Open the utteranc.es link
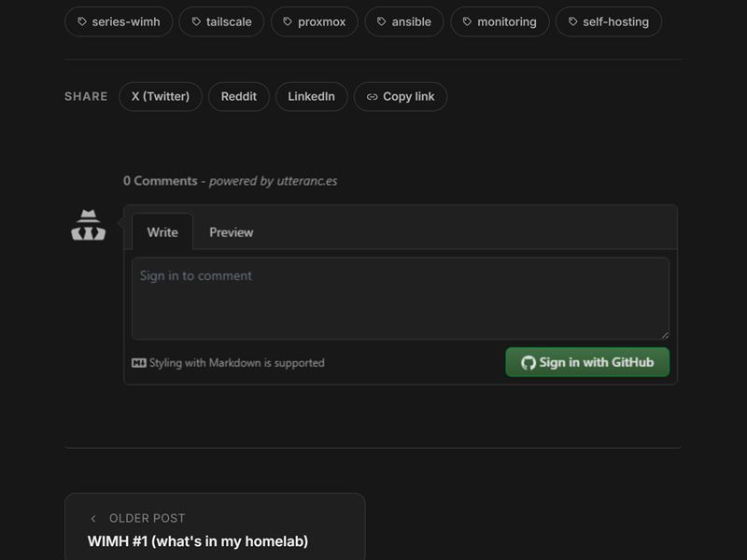This screenshot has height=560, width=747. (x=307, y=181)
